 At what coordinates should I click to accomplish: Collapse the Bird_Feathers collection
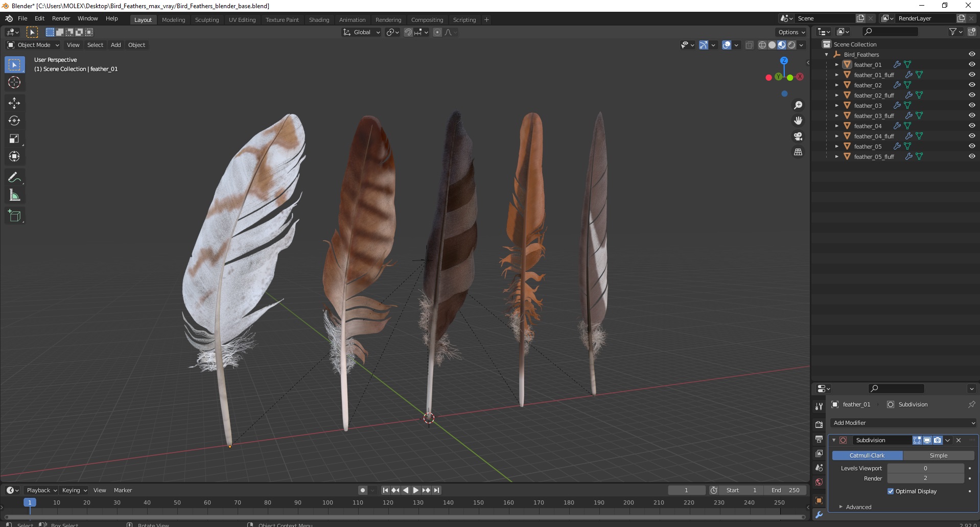tap(826, 55)
